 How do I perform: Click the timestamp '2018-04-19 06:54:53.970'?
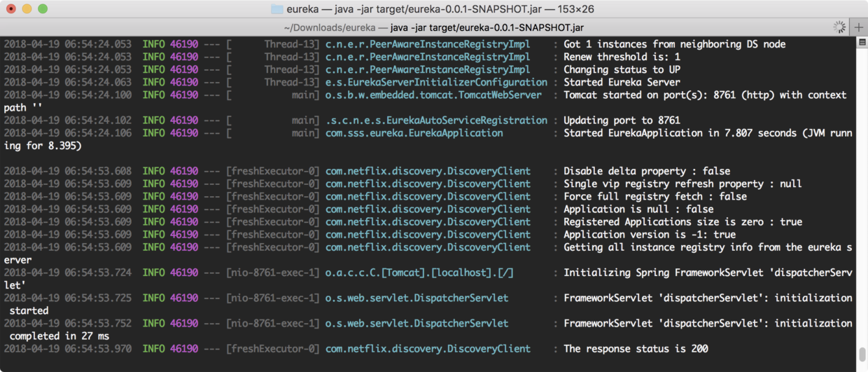(67, 349)
